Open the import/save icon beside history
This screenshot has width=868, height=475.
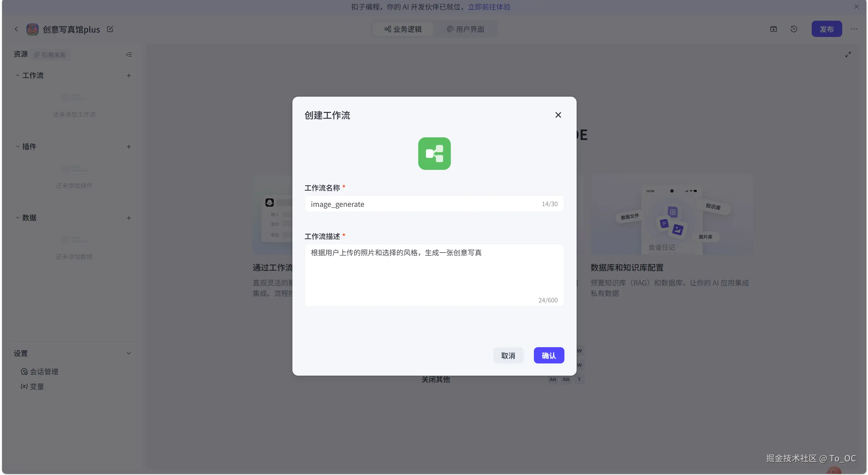(x=773, y=29)
